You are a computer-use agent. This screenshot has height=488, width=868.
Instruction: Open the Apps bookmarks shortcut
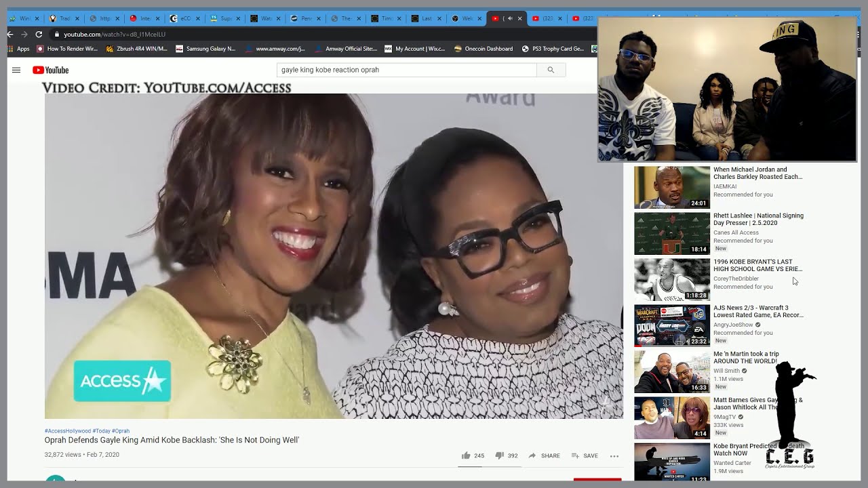(18, 49)
